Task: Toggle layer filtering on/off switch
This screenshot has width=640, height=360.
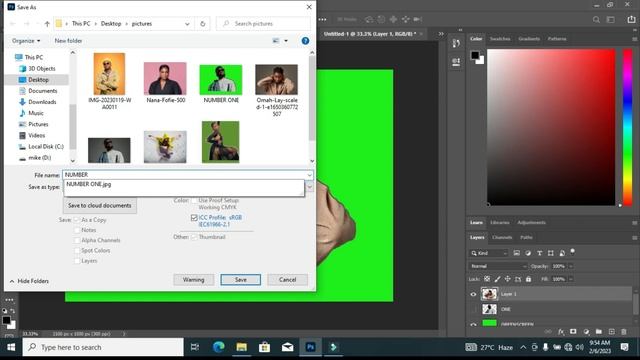Action: (x=573, y=251)
